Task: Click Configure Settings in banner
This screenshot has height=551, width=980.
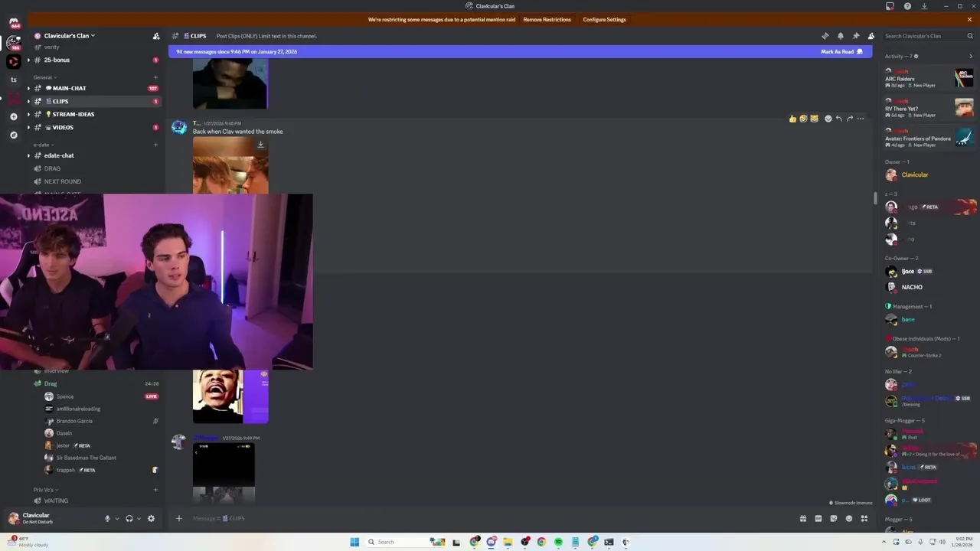Action: point(604,19)
